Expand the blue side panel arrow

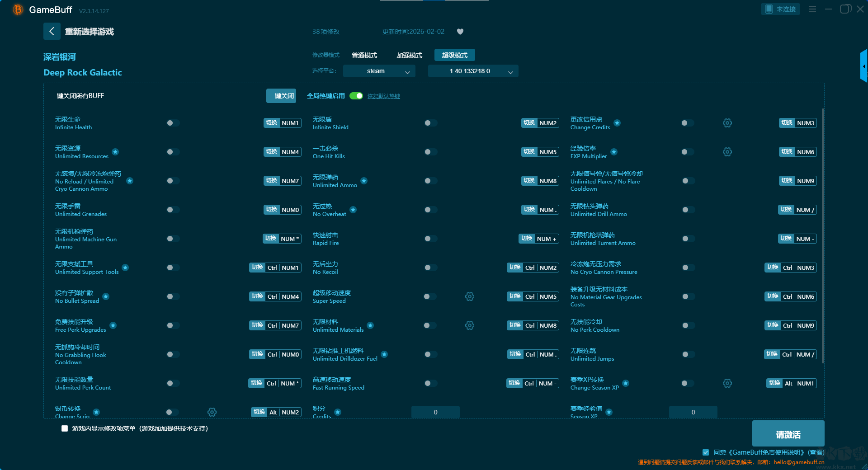click(863, 66)
